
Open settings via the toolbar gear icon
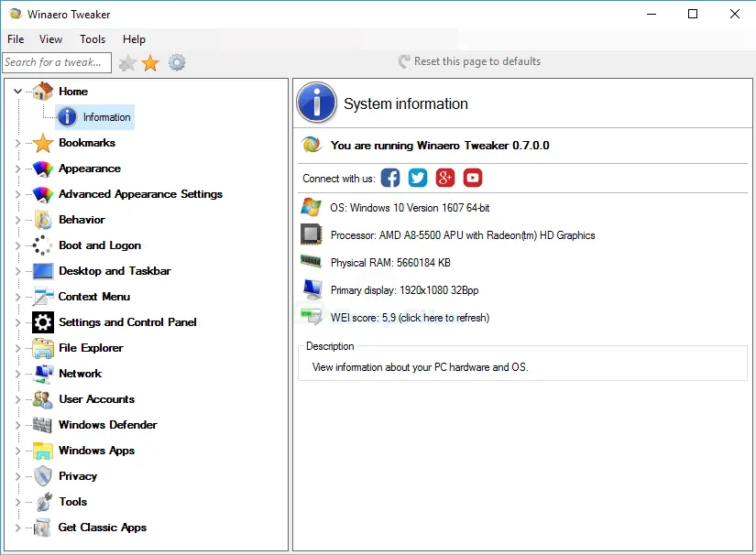(x=177, y=62)
